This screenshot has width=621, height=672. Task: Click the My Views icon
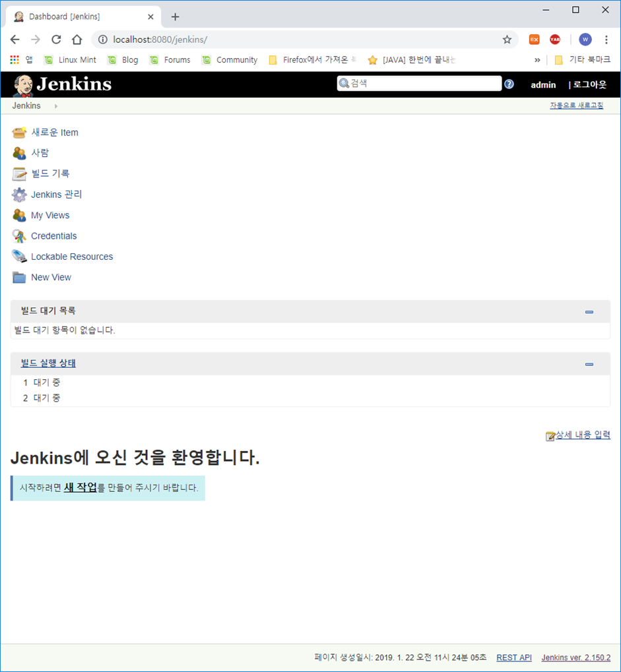click(19, 215)
